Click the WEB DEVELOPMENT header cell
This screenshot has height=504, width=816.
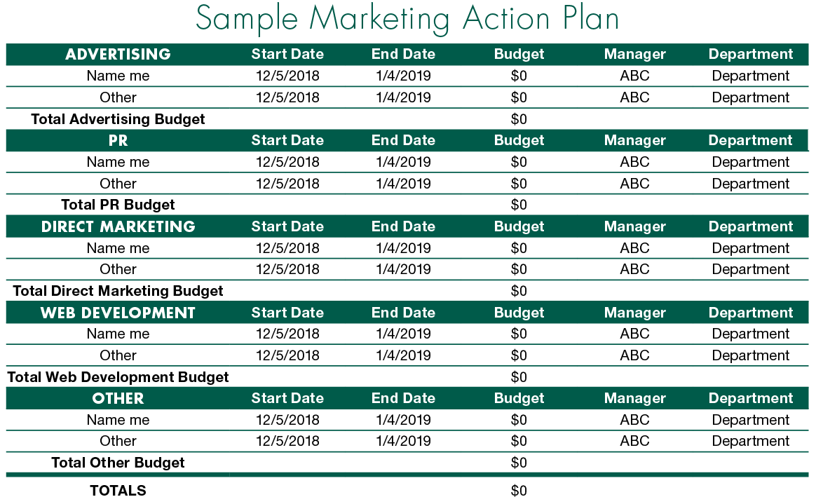click(x=118, y=313)
